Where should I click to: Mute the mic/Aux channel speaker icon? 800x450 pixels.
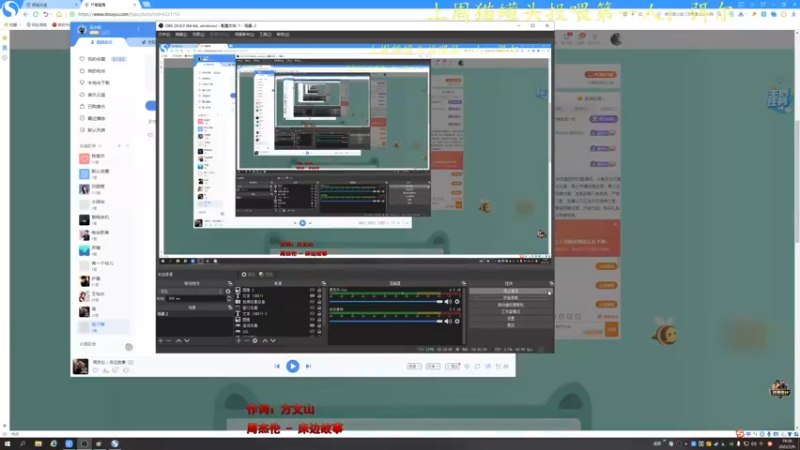pos(448,302)
